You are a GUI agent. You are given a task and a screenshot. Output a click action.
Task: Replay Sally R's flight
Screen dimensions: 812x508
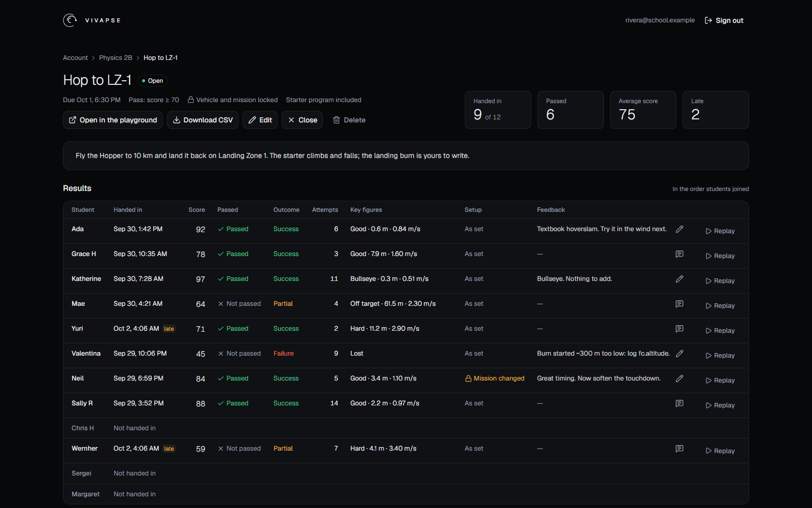tap(720, 405)
